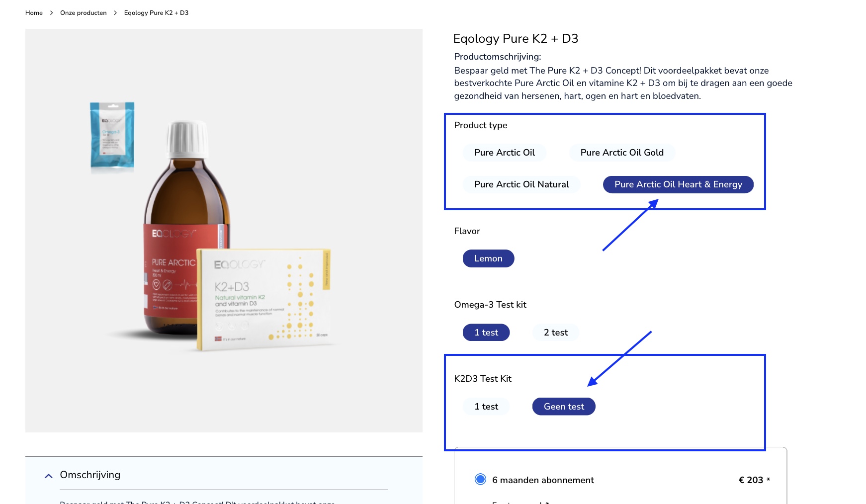This screenshot has width=866, height=504.
Task: Select the 6 maanden abonnement radio button
Action: (480, 479)
